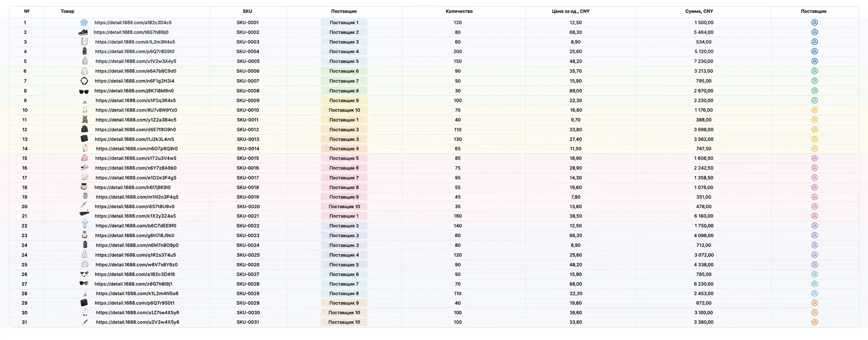868x340 pixels.
Task: Select the SKU-0016 cell
Action: tap(248, 168)
